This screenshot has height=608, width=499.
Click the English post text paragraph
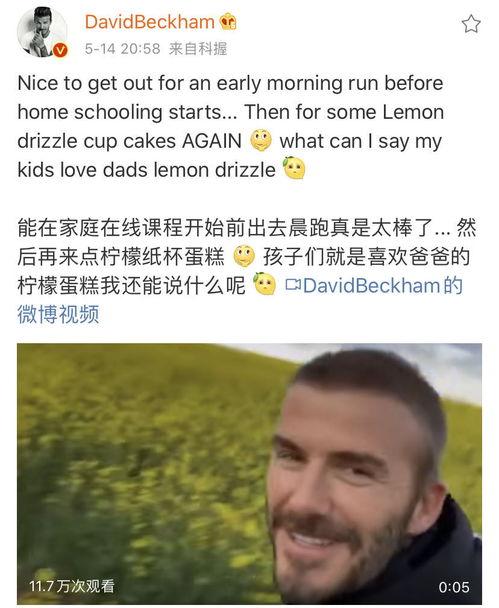pos(231,127)
